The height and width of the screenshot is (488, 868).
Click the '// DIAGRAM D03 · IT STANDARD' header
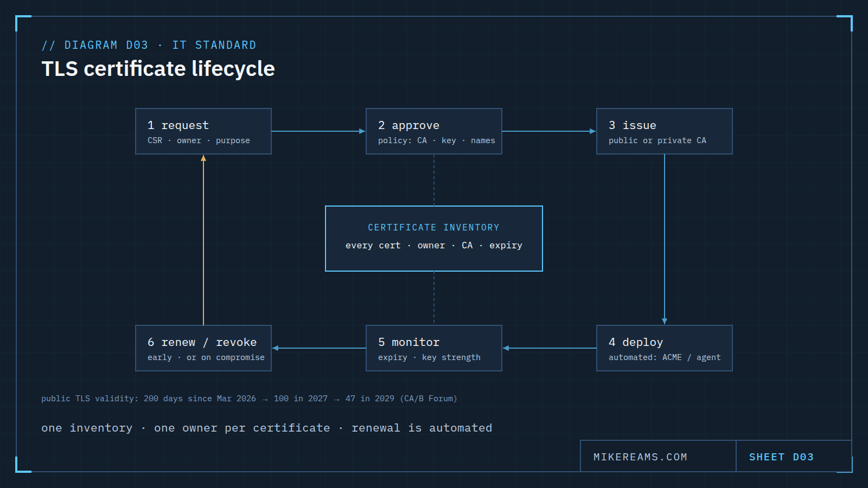click(149, 45)
